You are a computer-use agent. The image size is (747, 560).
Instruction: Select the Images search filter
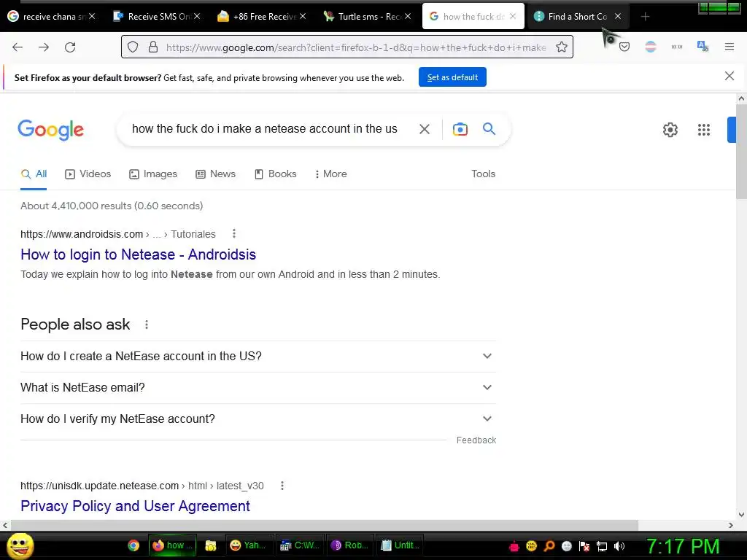click(153, 174)
